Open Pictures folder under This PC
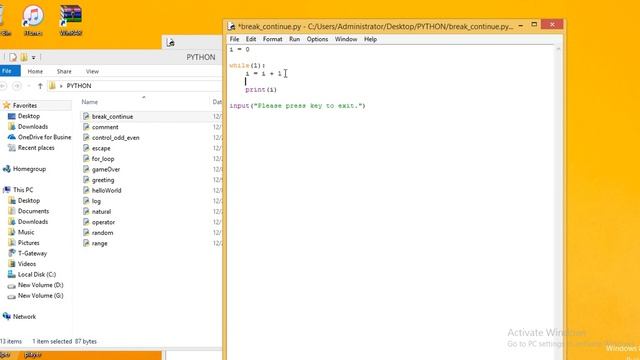Image resolution: width=640 pixels, height=360 pixels. coord(29,243)
